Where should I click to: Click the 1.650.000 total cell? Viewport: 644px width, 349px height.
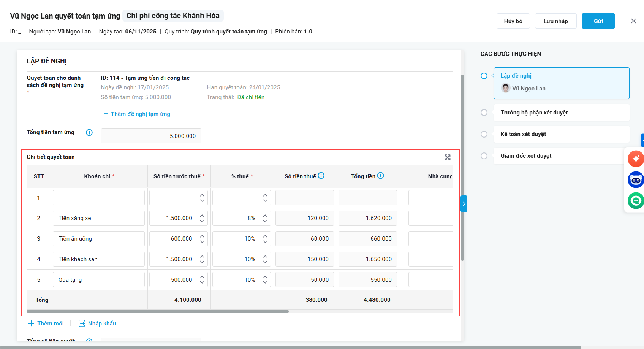(x=368, y=259)
